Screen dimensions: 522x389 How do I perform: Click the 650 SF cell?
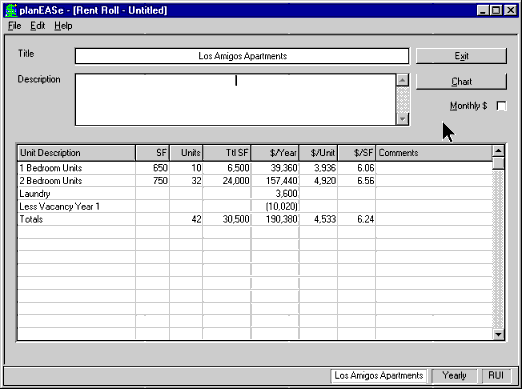153,168
